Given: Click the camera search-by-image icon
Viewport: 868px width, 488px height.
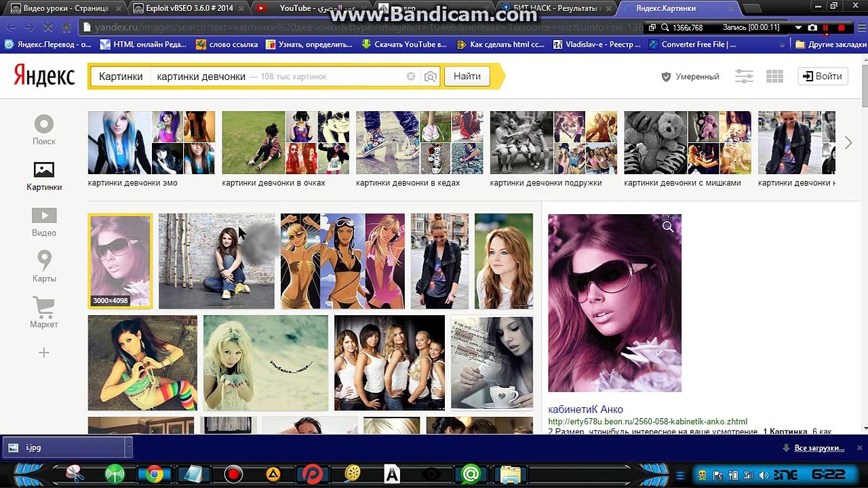Looking at the screenshot, I should pos(431,77).
